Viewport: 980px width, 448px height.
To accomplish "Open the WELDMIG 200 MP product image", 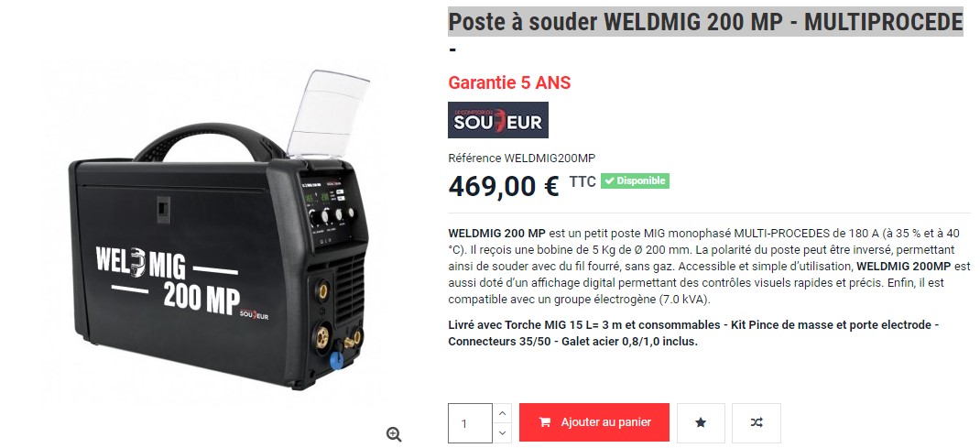I will pyautogui.click(x=220, y=230).
